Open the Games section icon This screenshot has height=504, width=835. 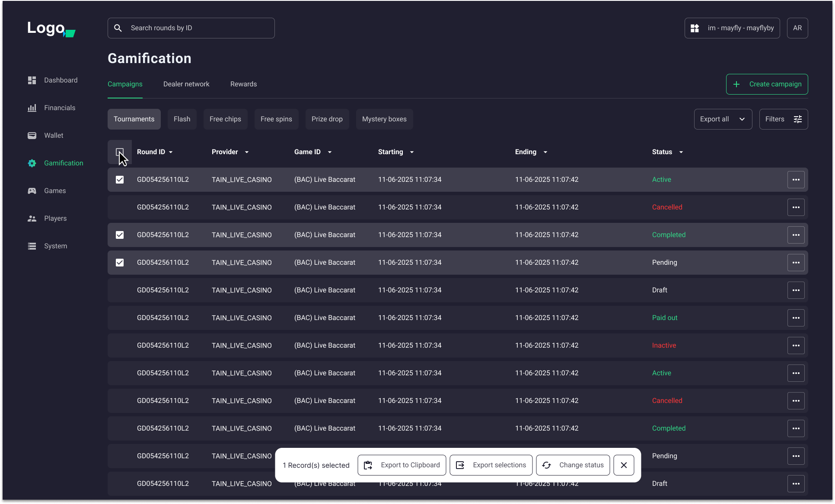(32, 190)
